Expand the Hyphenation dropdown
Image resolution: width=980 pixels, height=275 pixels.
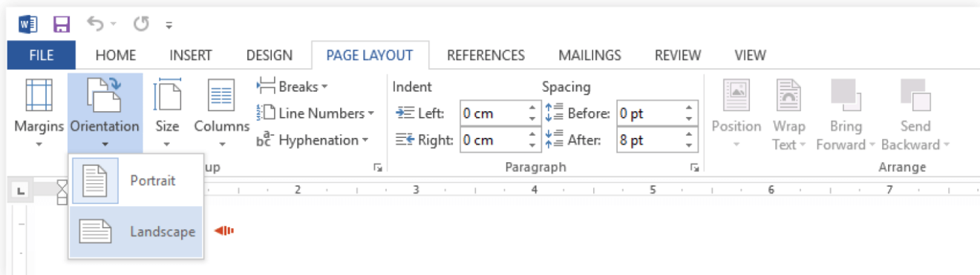tap(313, 140)
